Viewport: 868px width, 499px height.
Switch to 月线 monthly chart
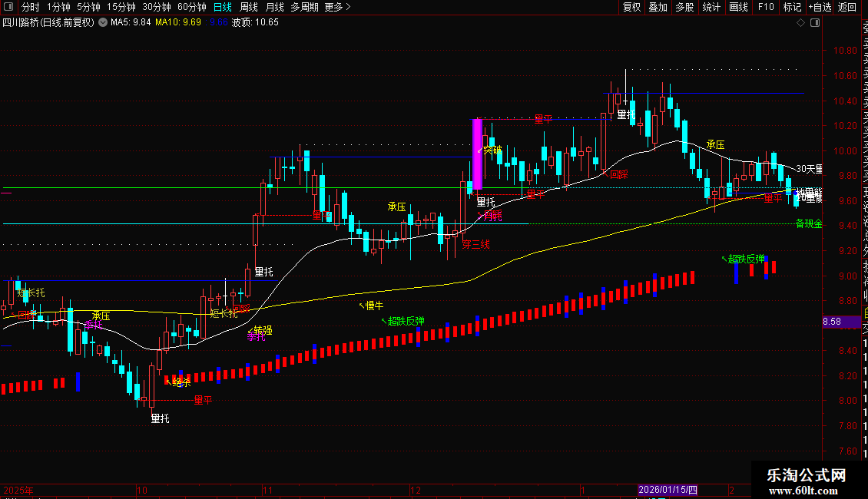(x=274, y=7)
